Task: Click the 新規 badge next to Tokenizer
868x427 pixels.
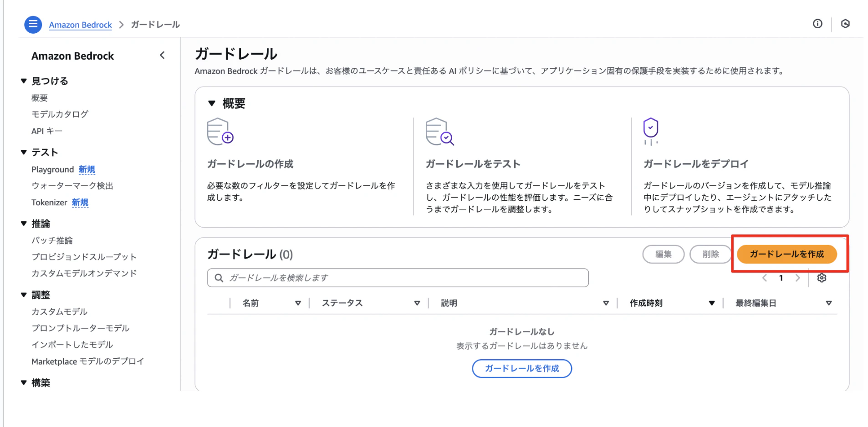Action: pos(80,203)
